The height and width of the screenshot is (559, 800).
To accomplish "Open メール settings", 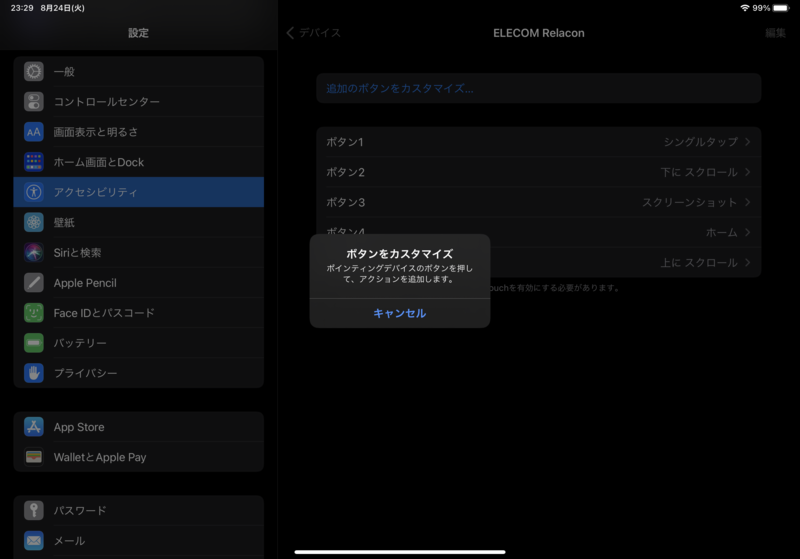I will 139,541.
